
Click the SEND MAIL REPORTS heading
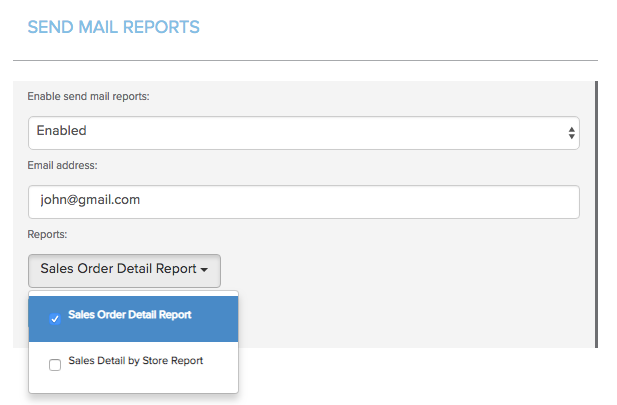(113, 27)
